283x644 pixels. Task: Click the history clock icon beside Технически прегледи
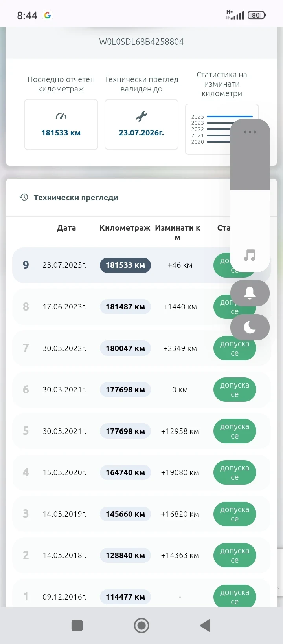[x=24, y=197]
